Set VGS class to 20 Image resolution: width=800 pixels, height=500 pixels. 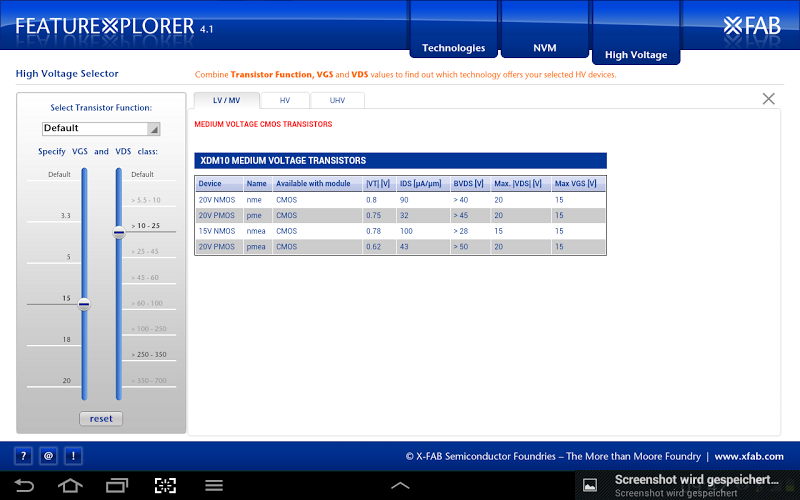[x=66, y=381]
